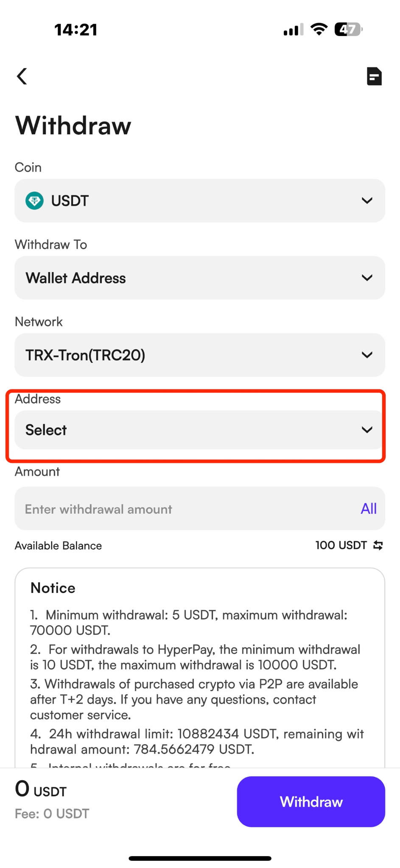Screen dimensions: 400x868
Task: Tap the 14:21 clock in status bar
Action: point(76,30)
